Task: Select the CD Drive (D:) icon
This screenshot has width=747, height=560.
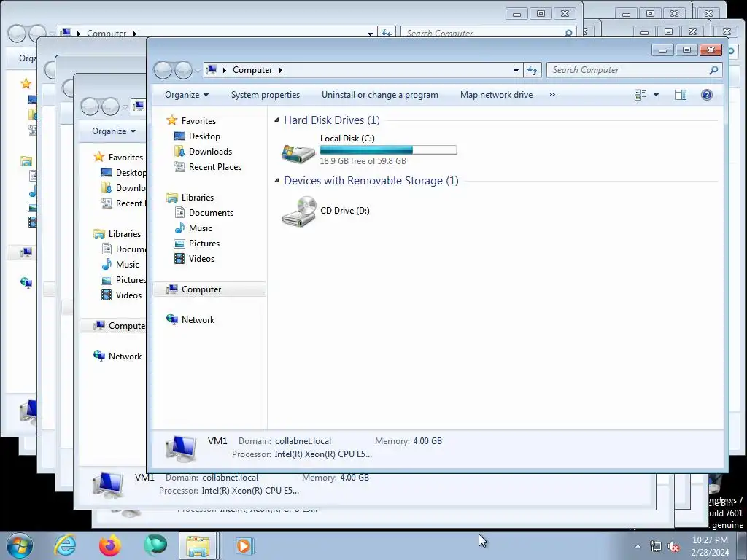Action: [298, 211]
